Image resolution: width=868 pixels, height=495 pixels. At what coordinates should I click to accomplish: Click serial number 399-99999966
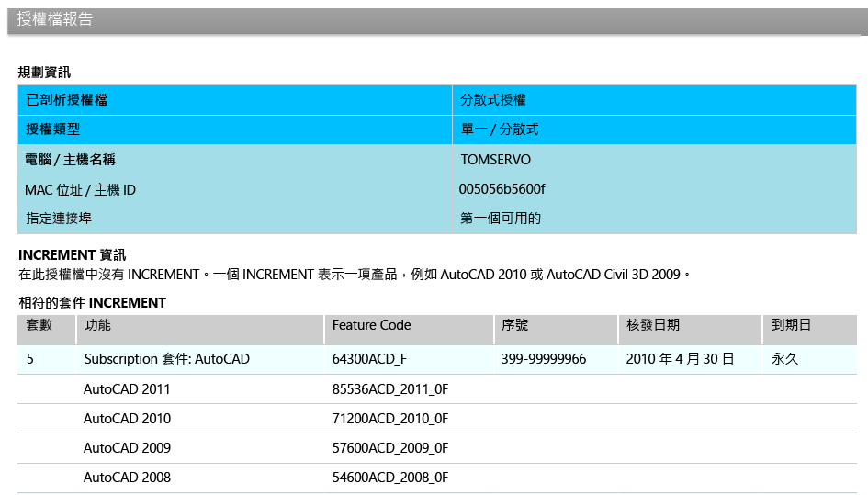coord(544,359)
